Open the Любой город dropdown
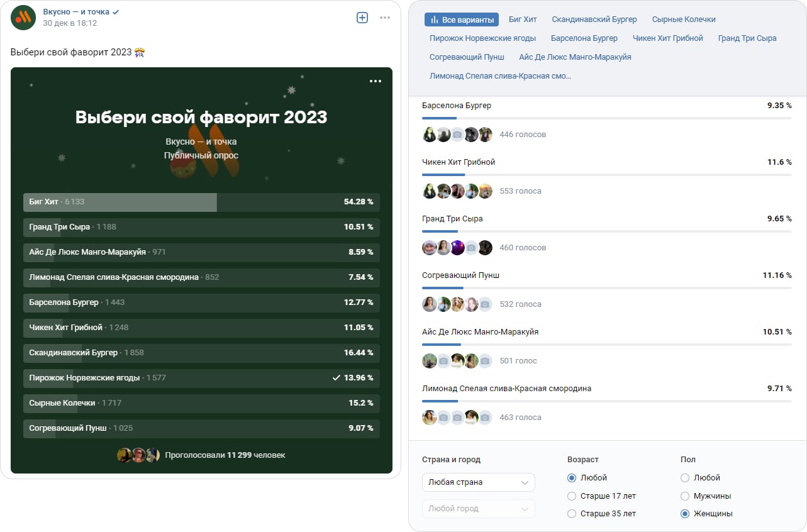 coord(479,509)
